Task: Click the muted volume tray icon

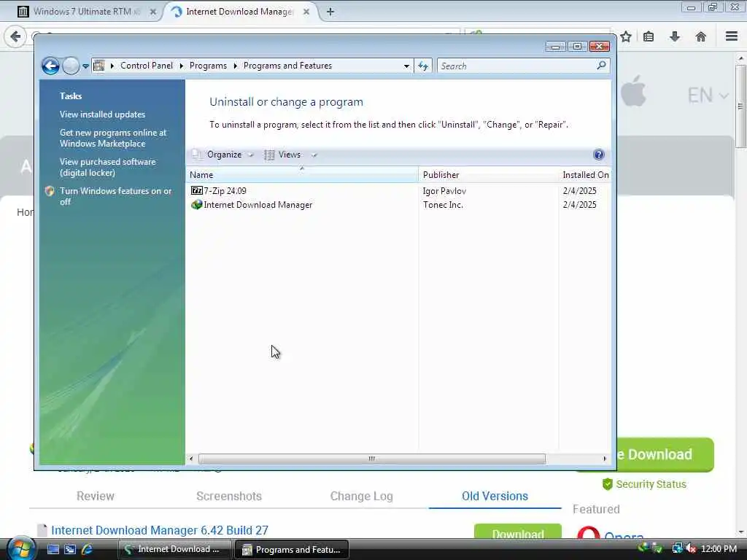Action: (x=691, y=548)
